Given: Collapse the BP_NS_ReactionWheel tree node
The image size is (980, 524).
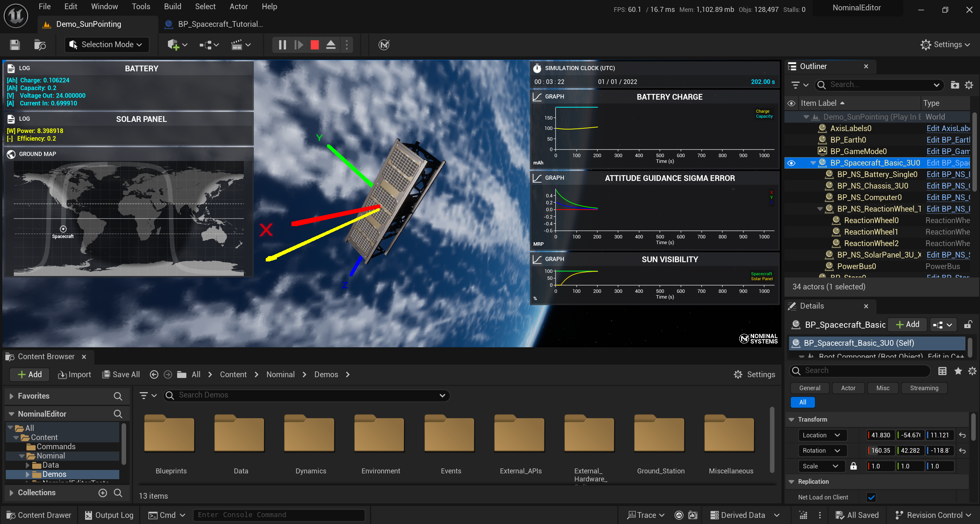Looking at the screenshot, I should click(820, 209).
